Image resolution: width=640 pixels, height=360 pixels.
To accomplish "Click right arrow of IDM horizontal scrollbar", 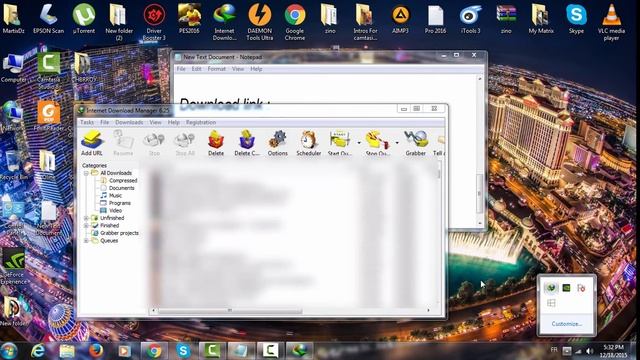I will [x=428, y=311].
